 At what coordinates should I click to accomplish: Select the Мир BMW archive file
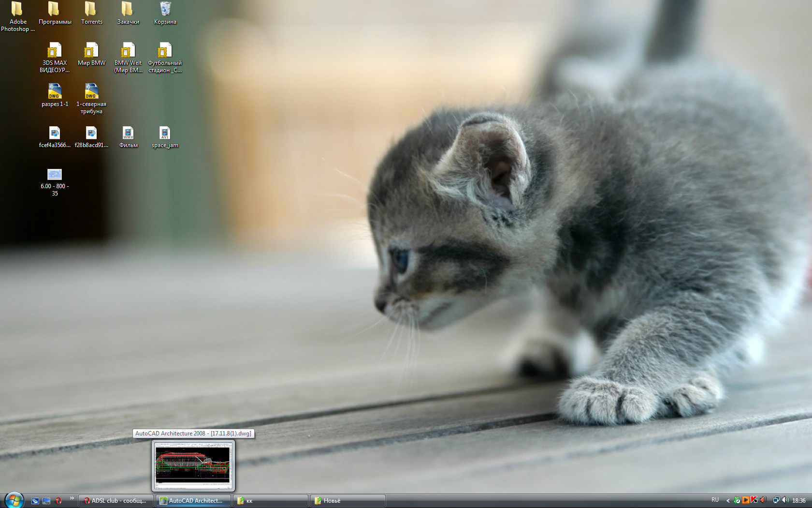coord(91,51)
